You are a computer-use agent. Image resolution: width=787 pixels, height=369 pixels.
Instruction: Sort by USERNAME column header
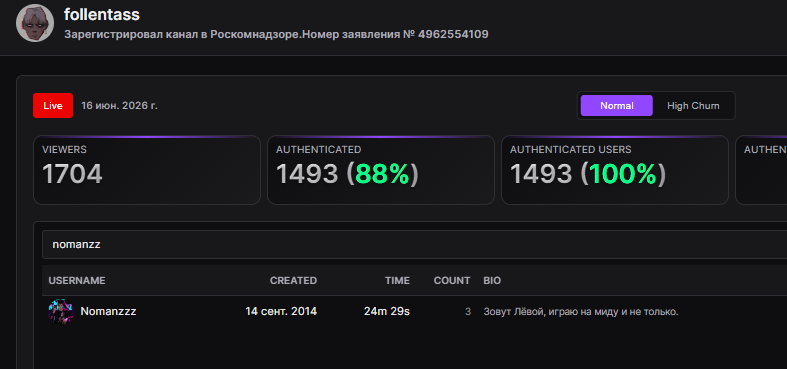[x=77, y=281]
